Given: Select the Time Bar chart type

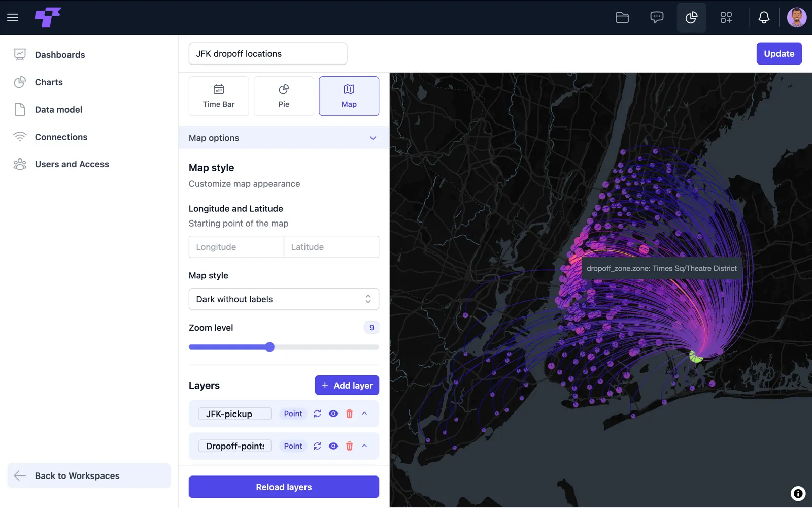Looking at the screenshot, I should 219,96.
